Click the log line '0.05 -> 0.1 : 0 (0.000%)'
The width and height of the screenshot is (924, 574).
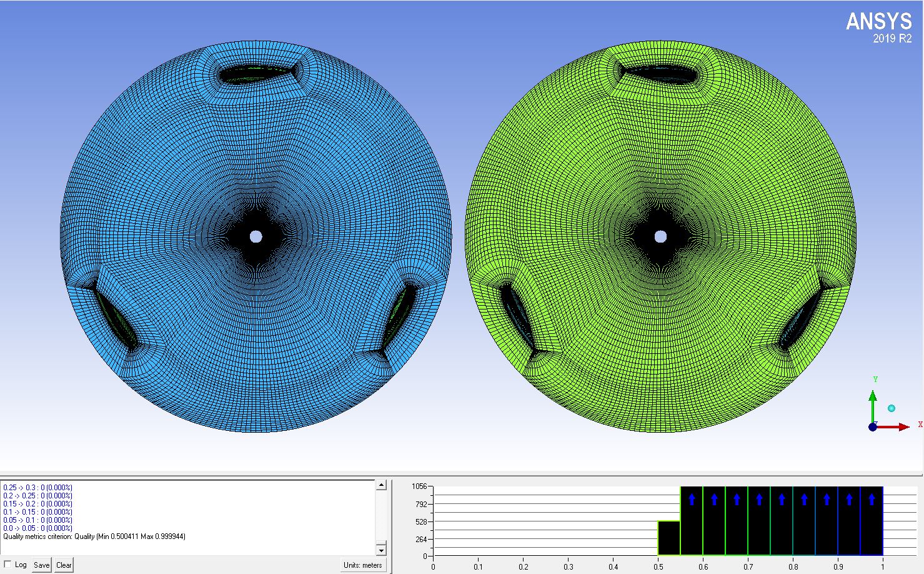point(37,520)
